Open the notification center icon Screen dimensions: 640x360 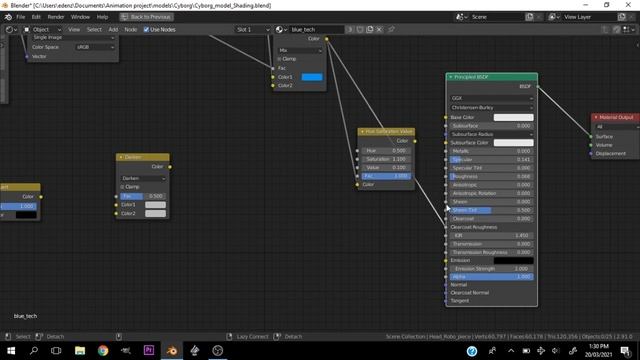(625, 351)
